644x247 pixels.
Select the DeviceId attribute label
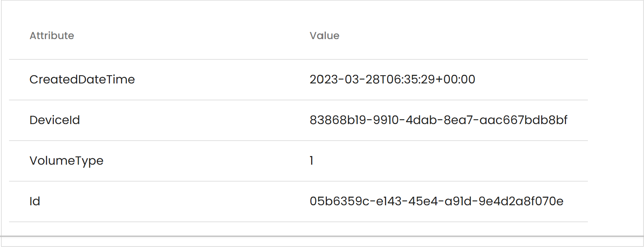(55, 120)
